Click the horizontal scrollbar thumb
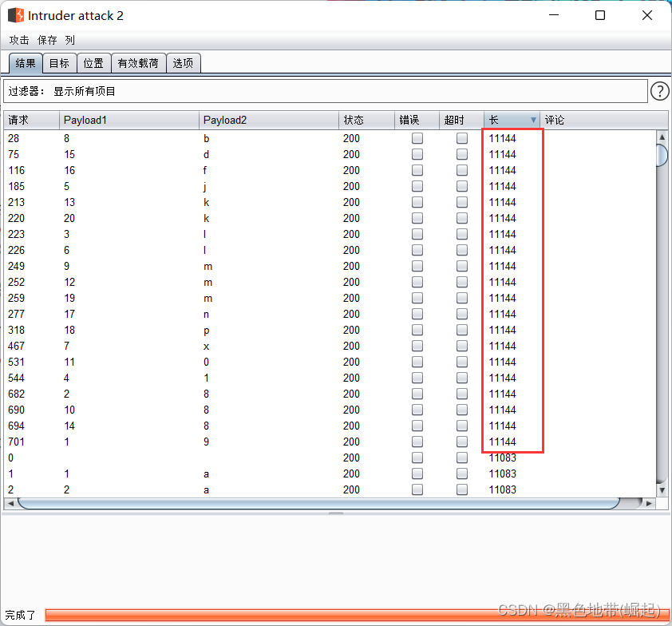 pyautogui.click(x=319, y=503)
